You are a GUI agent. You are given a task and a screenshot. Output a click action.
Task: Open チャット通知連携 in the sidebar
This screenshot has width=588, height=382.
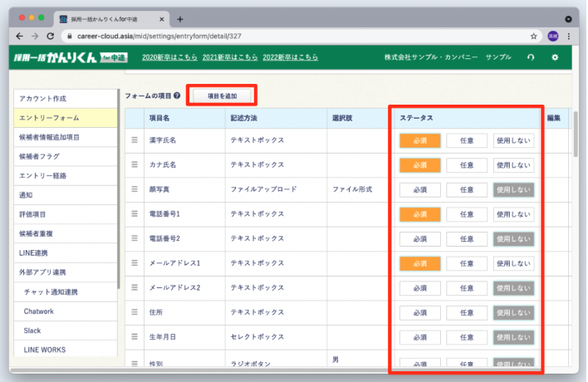tap(66, 292)
